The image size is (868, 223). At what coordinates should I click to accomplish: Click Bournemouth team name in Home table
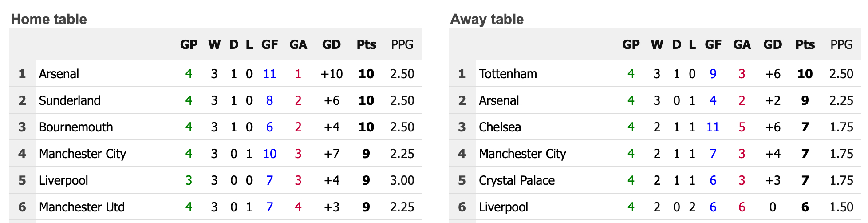pyautogui.click(x=76, y=127)
